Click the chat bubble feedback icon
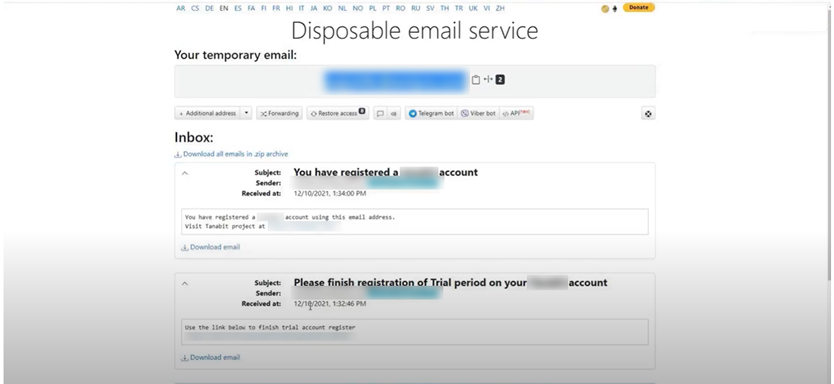Image resolution: width=834 pixels, height=384 pixels. tap(380, 113)
